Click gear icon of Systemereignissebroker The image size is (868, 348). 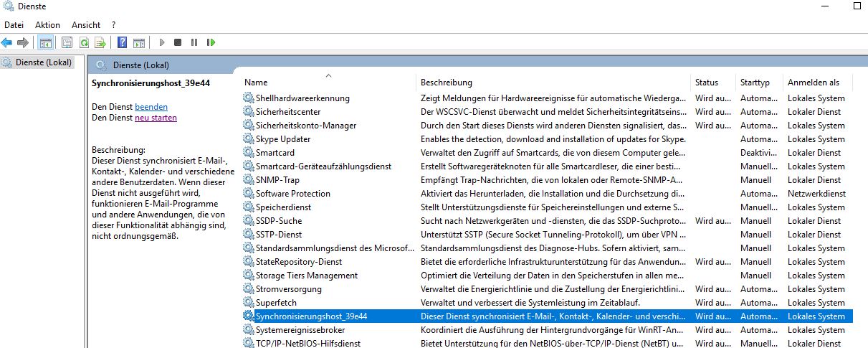[x=249, y=329]
